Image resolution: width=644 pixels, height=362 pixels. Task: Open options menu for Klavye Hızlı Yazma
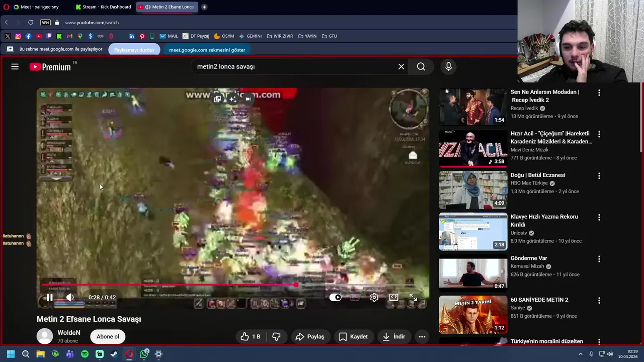click(x=599, y=217)
